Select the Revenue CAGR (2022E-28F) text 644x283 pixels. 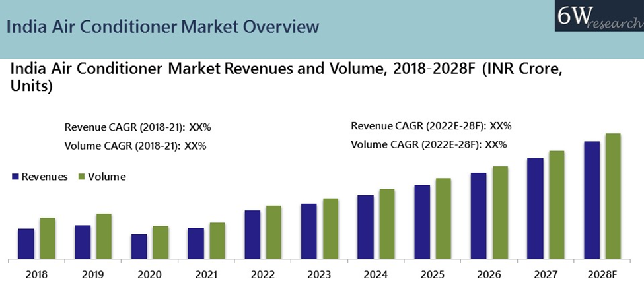tap(431, 126)
